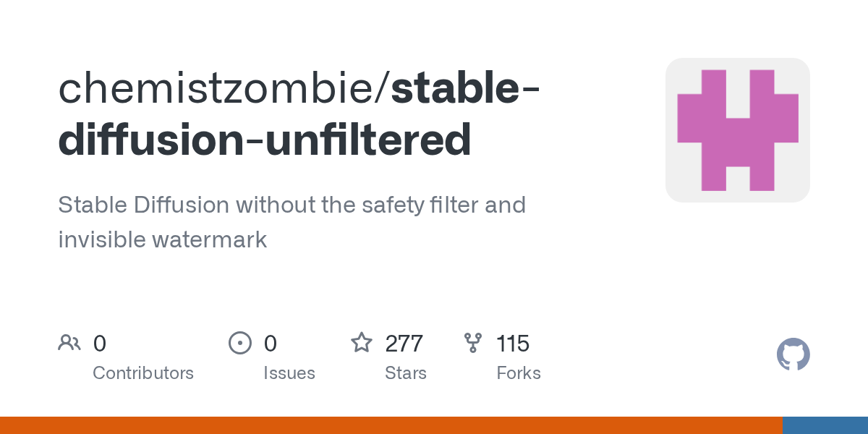The image size is (868, 434).
Task: Click the contributors count of 0
Action: tap(100, 343)
